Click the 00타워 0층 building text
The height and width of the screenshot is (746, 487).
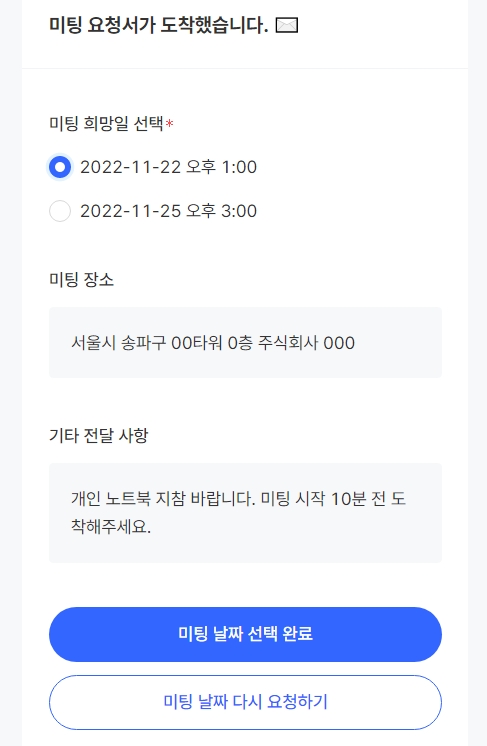[212, 343]
